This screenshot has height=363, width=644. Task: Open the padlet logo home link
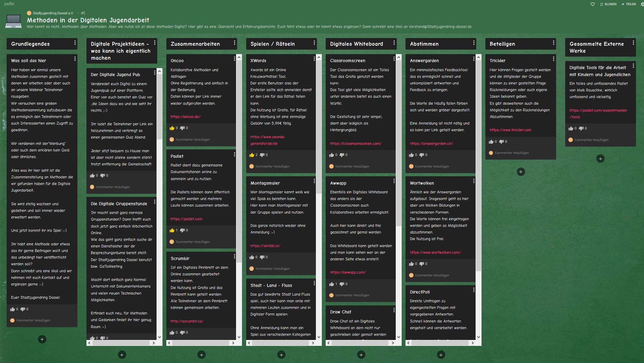(9, 4)
